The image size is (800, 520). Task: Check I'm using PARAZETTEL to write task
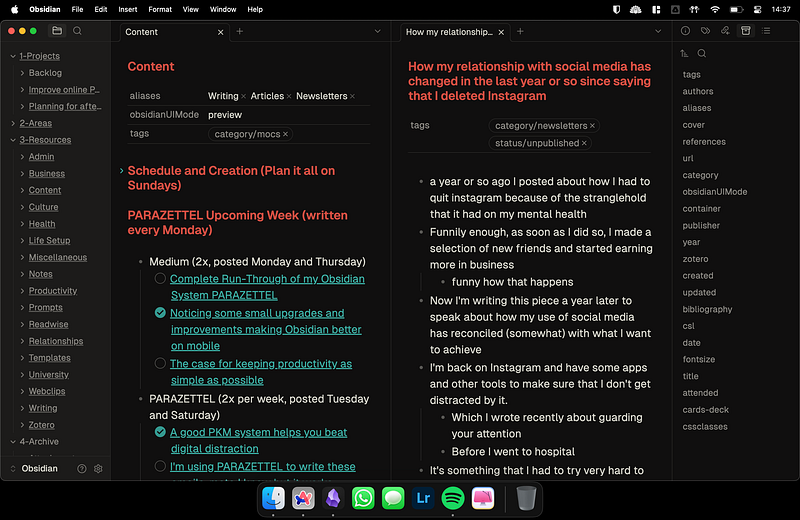pos(160,466)
